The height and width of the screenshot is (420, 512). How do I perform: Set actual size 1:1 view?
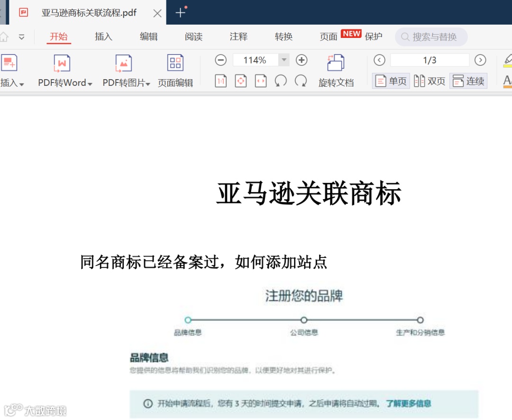221,81
